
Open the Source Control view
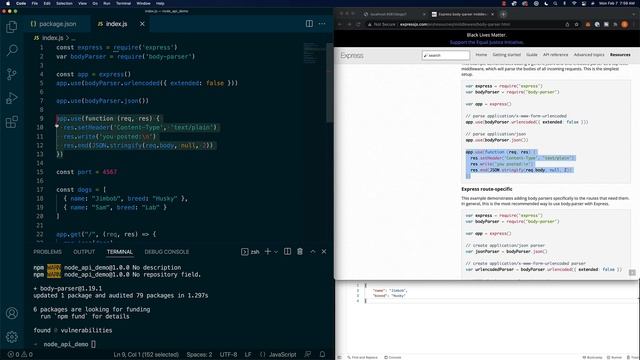point(12,74)
